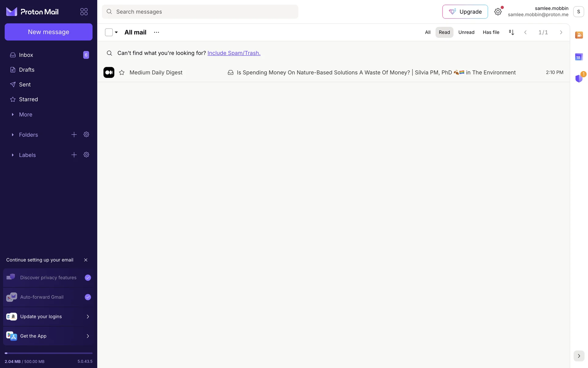
Task: Open the selection options dropdown arrow
Action: point(116,32)
